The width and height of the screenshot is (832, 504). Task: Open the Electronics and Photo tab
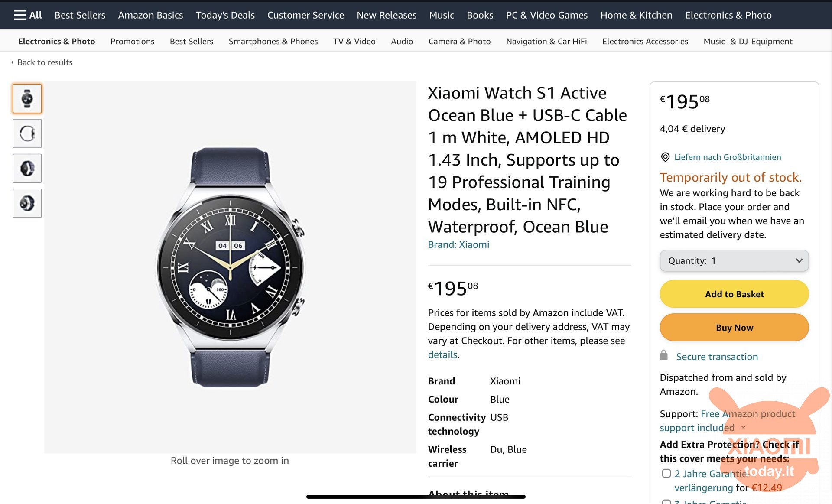point(56,41)
